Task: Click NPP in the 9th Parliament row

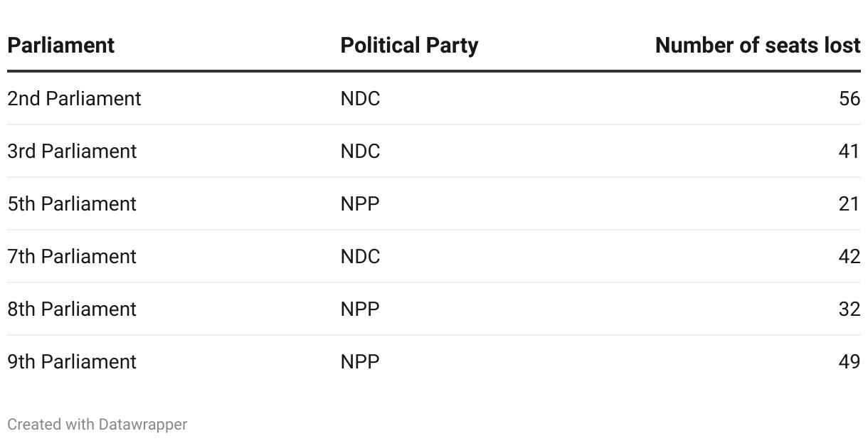Action: coord(360,361)
